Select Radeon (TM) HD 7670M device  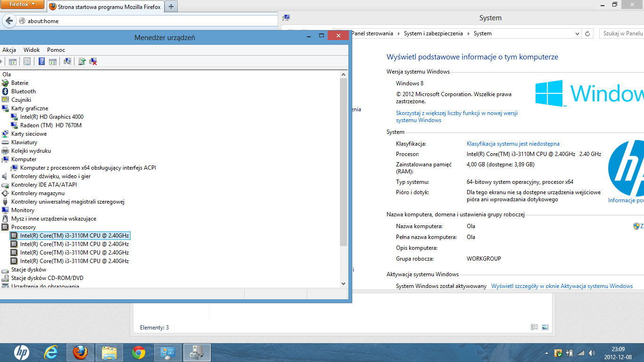click(51, 125)
